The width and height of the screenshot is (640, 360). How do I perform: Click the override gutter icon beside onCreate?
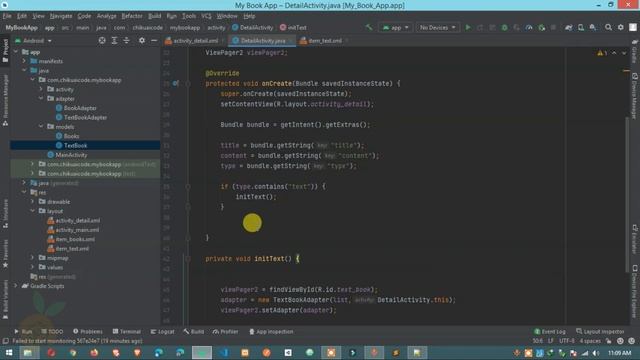click(175, 83)
